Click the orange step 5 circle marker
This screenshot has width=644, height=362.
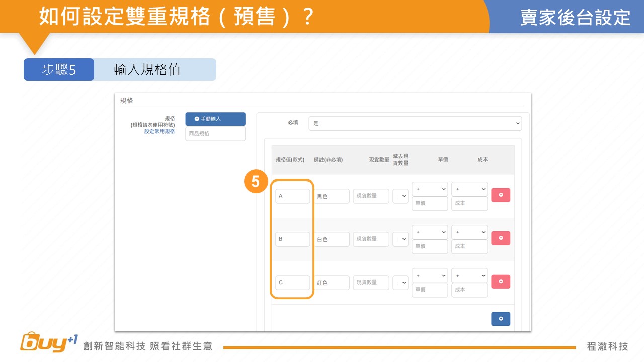pos(255,182)
